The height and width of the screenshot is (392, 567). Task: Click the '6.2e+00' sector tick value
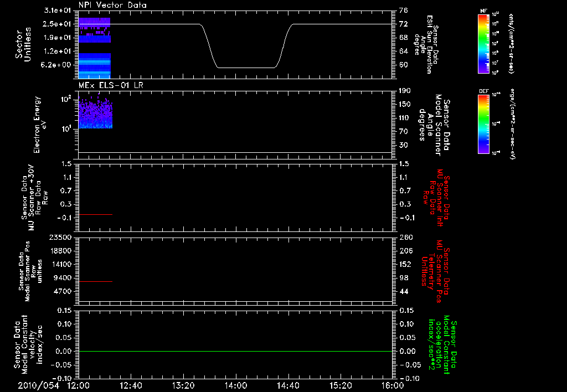point(57,65)
